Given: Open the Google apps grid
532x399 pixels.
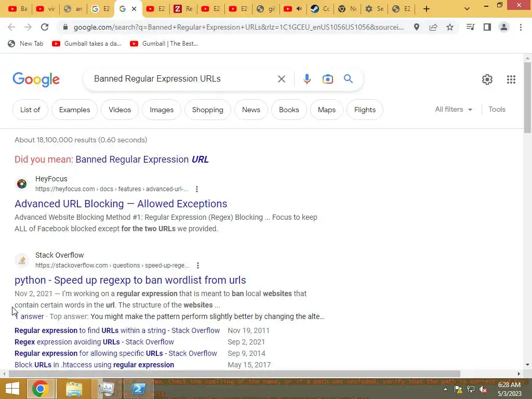Looking at the screenshot, I should click(x=511, y=79).
